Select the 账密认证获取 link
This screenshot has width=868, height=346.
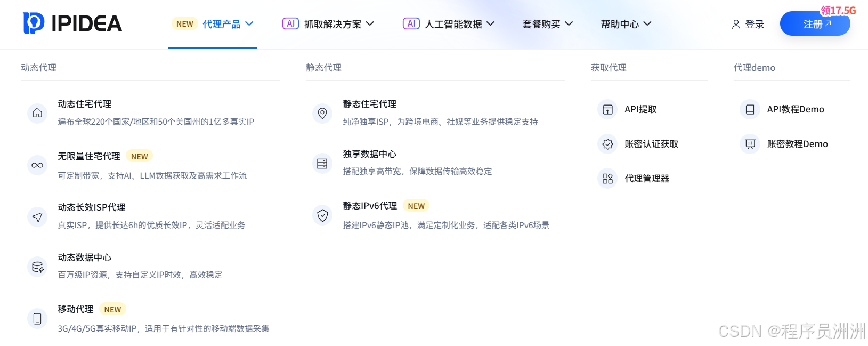(652, 144)
